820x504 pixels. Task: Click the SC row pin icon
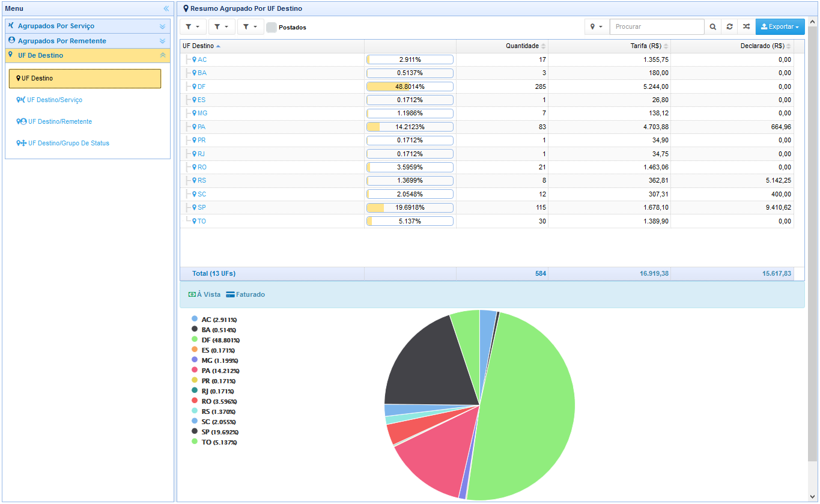click(195, 194)
